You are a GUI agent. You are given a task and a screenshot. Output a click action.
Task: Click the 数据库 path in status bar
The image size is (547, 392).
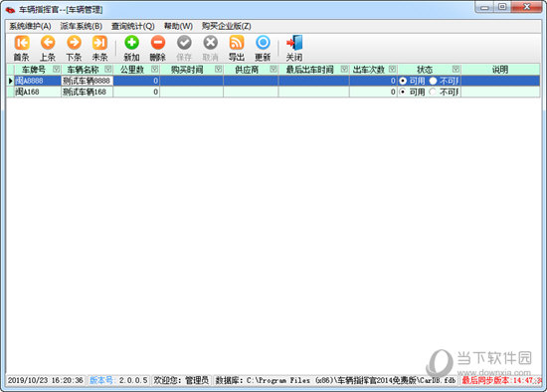(335, 380)
